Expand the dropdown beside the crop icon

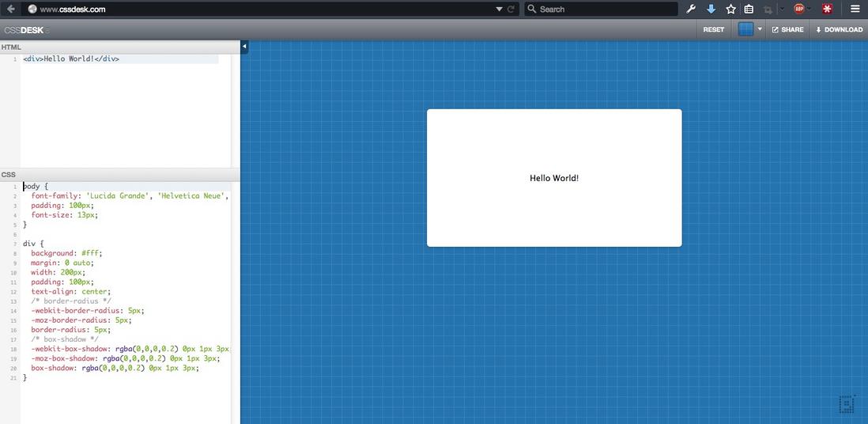coord(782,9)
